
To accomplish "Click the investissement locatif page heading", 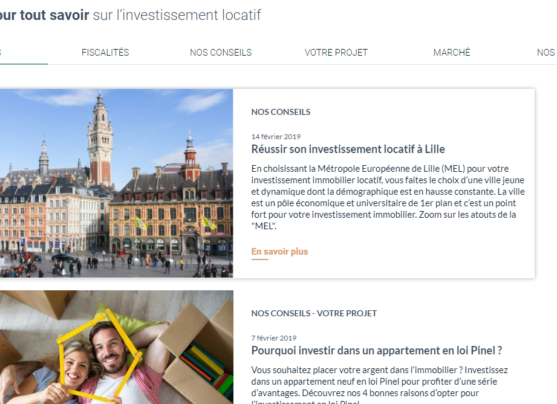I will coord(130,15).
